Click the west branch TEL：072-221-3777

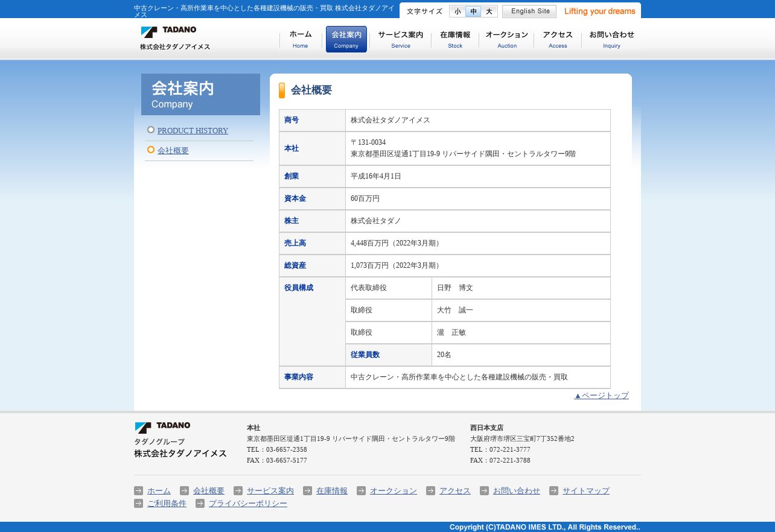click(500, 450)
